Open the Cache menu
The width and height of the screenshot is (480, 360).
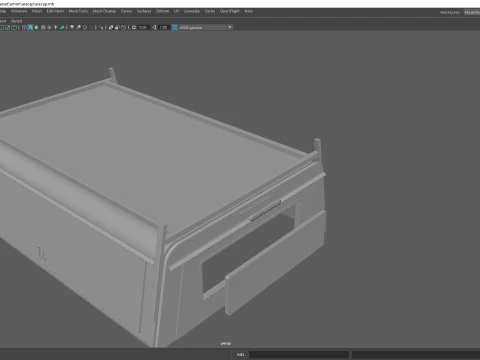(210, 11)
